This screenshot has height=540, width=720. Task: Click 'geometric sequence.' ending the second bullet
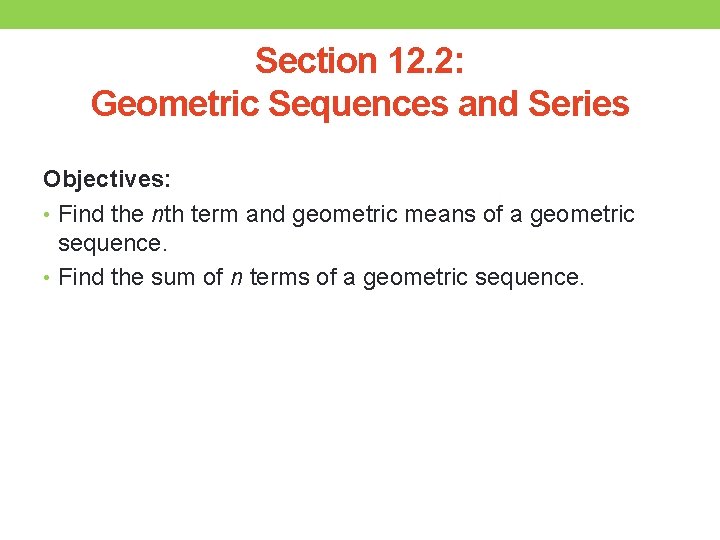[x=473, y=277]
